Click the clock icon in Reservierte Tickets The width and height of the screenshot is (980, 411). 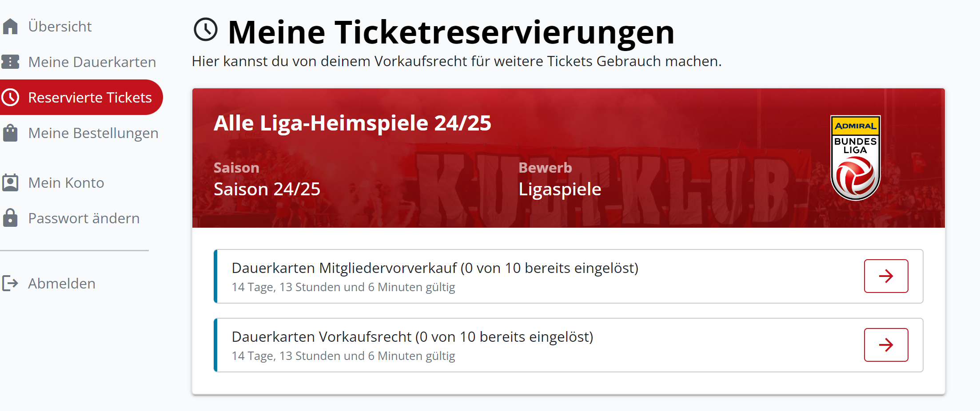10,97
